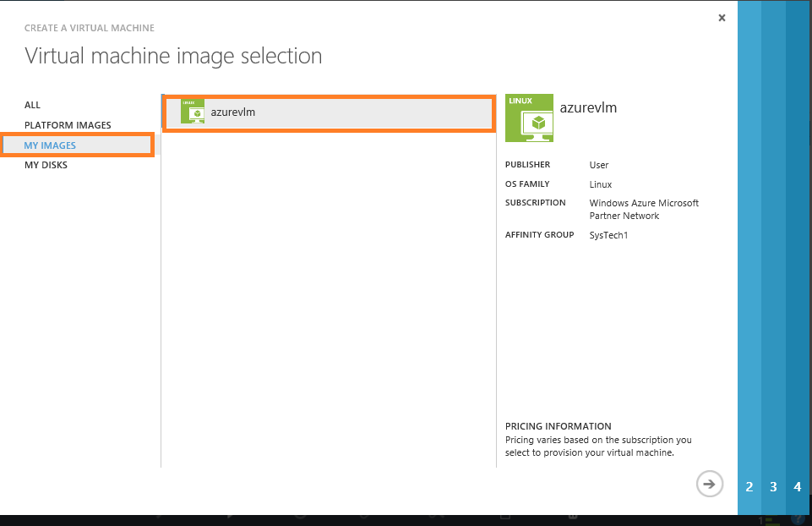Click the SUBSCRIPTION field label
This screenshot has width=812, height=526.
pyautogui.click(x=536, y=203)
